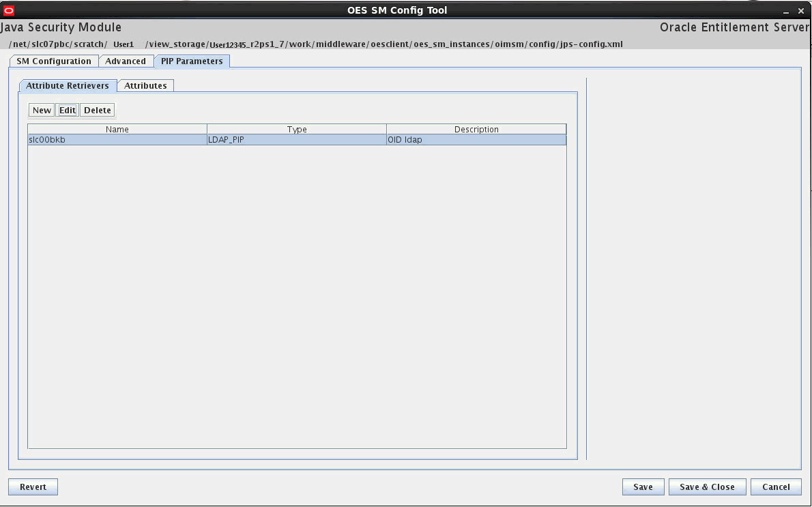Click the New button
This screenshot has width=812, height=507.
[x=42, y=110]
